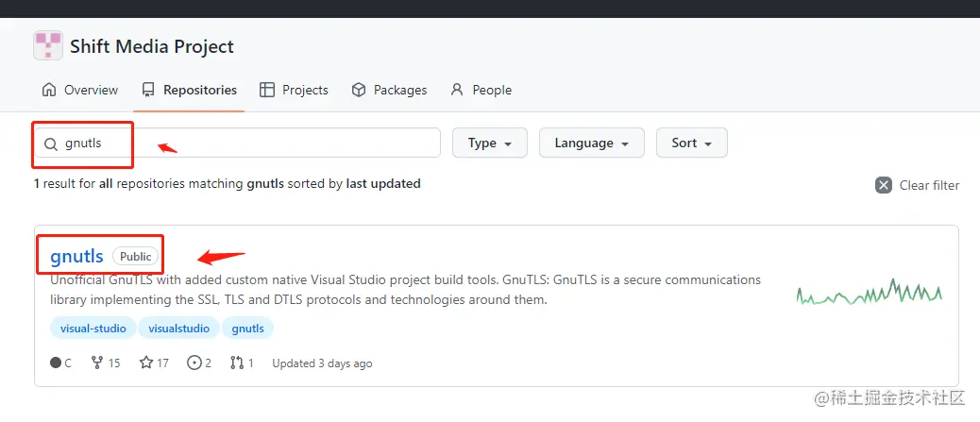Click the fork count icon
This screenshot has height=422, width=980.
pyautogui.click(x=96, y=363)
